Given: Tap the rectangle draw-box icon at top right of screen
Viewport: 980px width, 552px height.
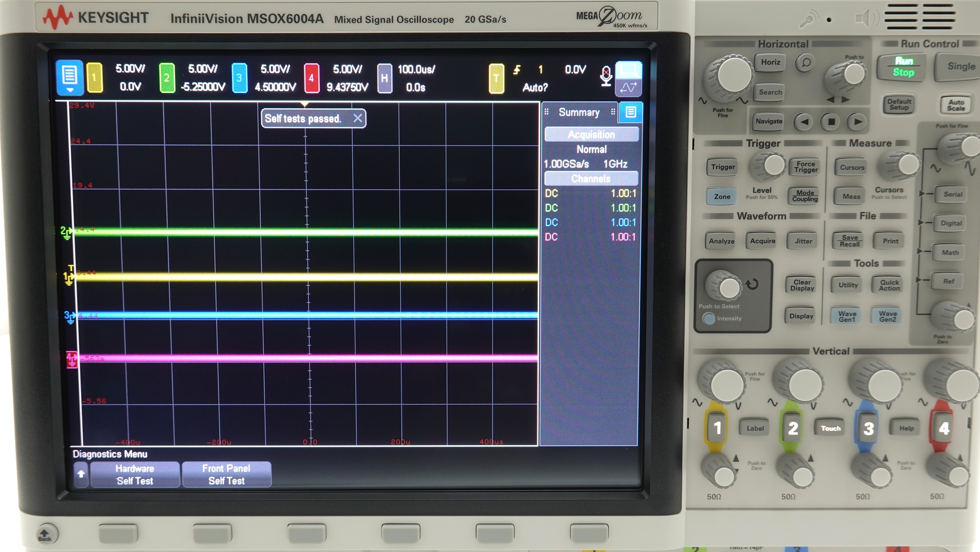Looking at the screenshot, I should coord(628,70).
